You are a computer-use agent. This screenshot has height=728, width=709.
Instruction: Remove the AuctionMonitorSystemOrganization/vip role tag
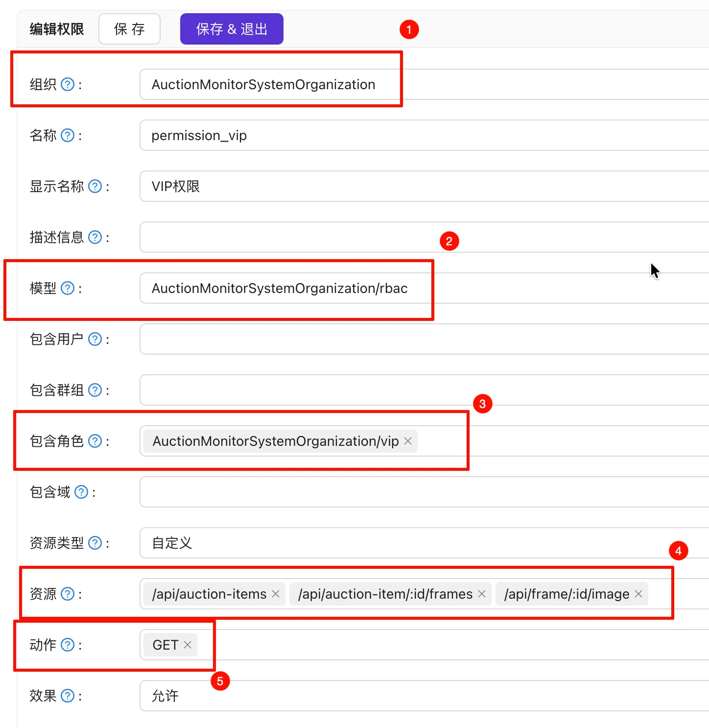(x=408, y=441)
